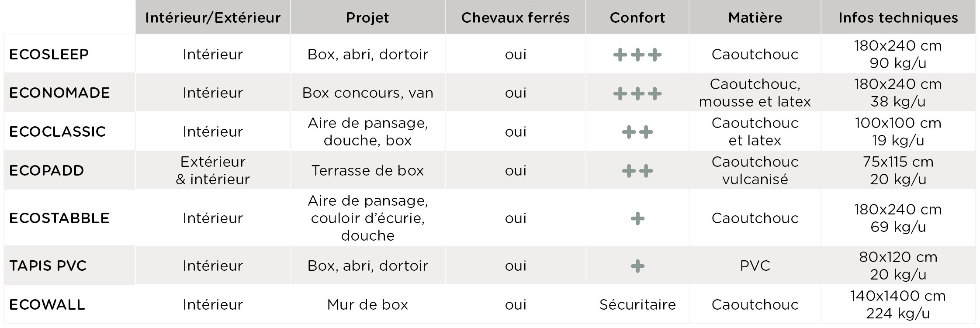This screenshot has width=980, height=328.
Task: Select the Projet column header
Action: 367,17
